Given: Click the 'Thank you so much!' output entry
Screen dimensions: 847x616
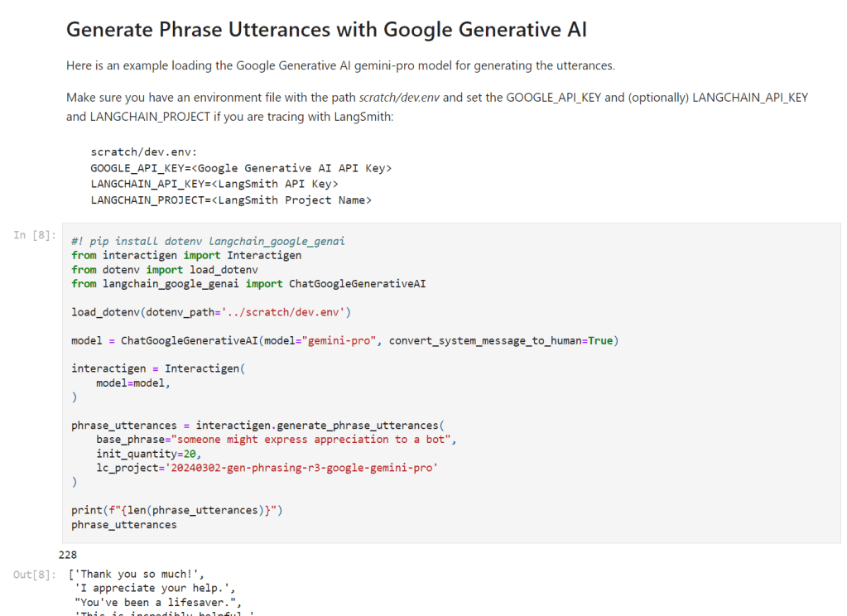Looking at the screenshot, I should point(137,574).
